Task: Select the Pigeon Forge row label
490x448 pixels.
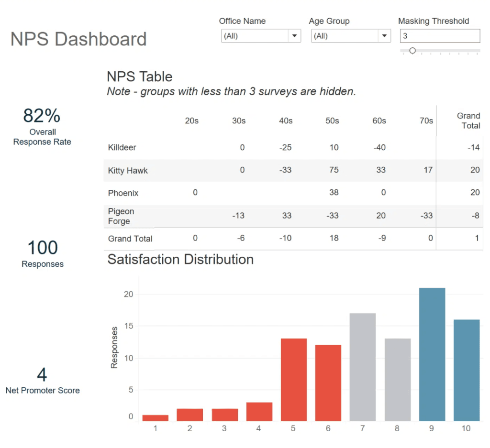Action: [x=121, y=216]
